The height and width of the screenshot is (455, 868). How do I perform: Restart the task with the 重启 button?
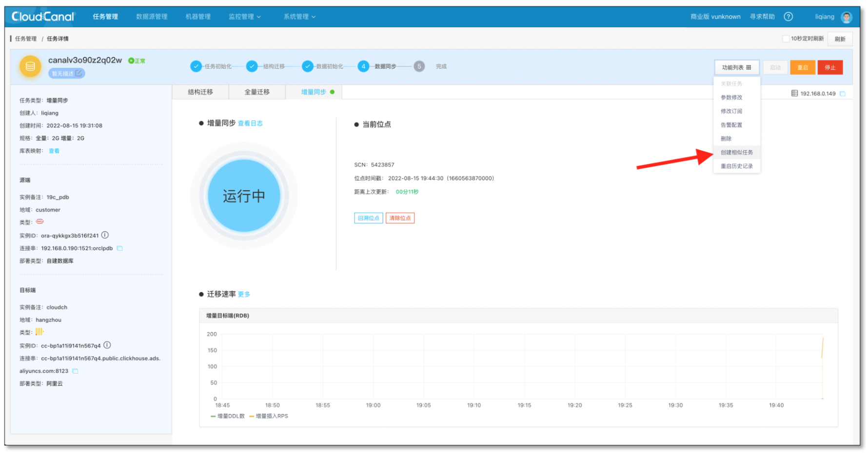click(803, 67)
